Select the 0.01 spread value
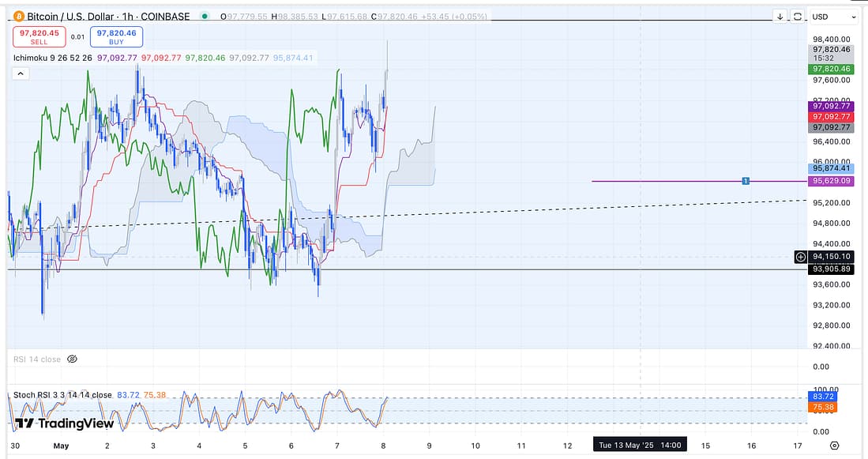868x459 pixels. (x=77, y=37)
